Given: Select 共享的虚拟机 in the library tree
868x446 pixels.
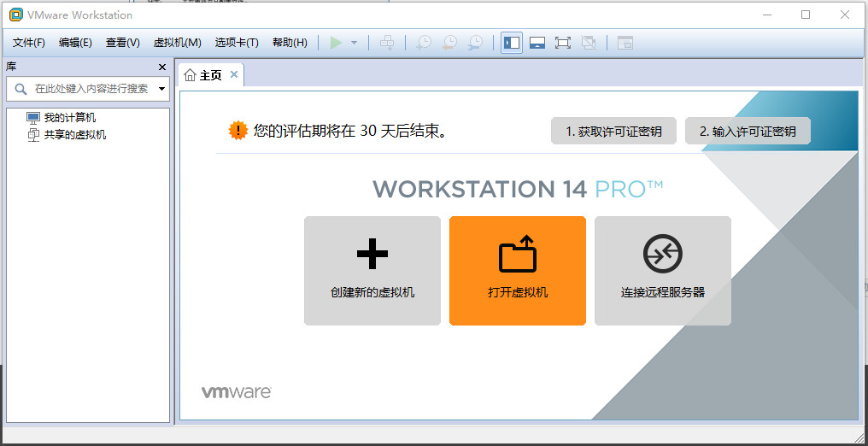Looking at the screenshot, I should pyautogui.click(x=74, y=134).
